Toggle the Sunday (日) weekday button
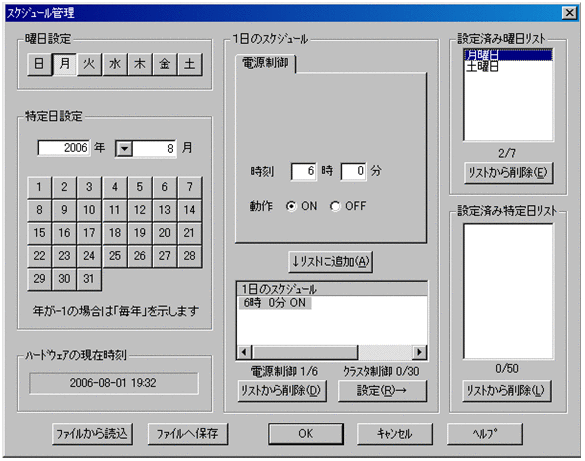Viewport: 585px width, 461px height. click(39, 64)
